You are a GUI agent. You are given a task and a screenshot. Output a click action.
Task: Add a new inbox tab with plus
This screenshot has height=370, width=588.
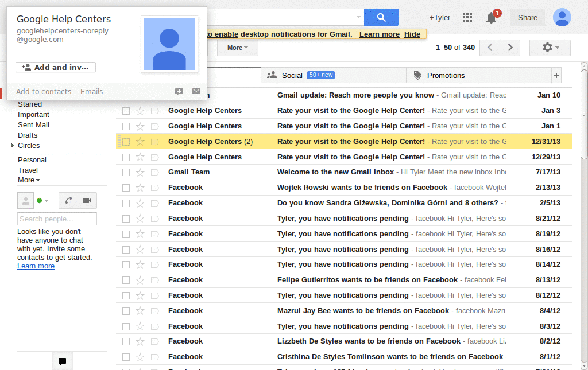click(556, 76)
